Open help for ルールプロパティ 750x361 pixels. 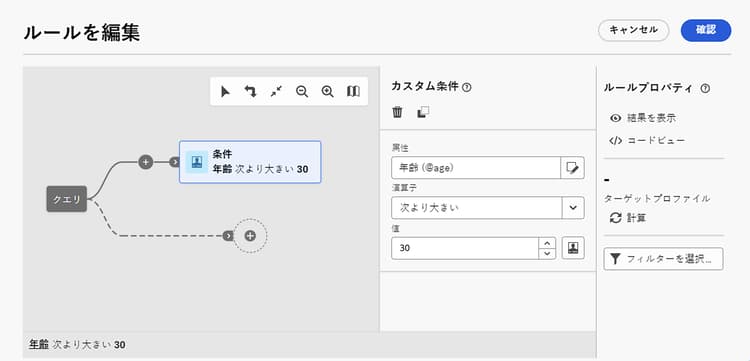705,88
